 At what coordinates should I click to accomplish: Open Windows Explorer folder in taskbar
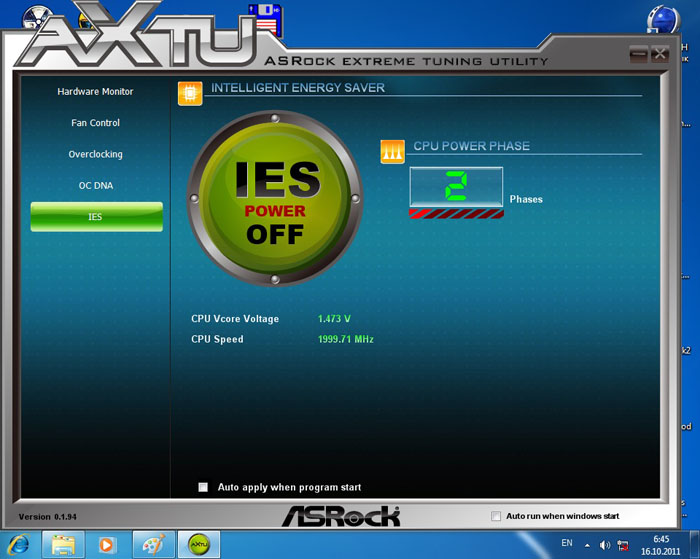(x=63, y=545)
